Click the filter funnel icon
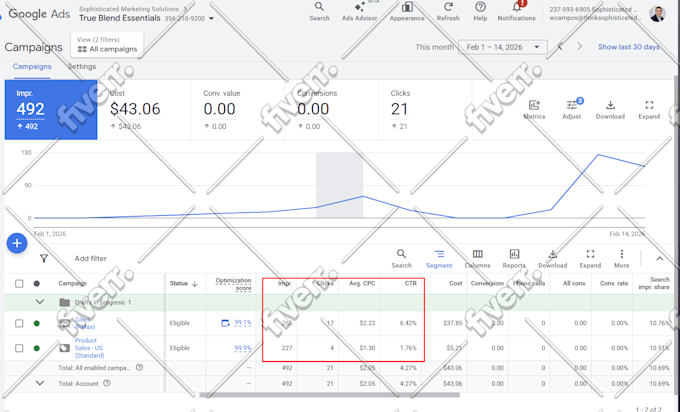Viewport: 680px width, 412px height. 44,258
